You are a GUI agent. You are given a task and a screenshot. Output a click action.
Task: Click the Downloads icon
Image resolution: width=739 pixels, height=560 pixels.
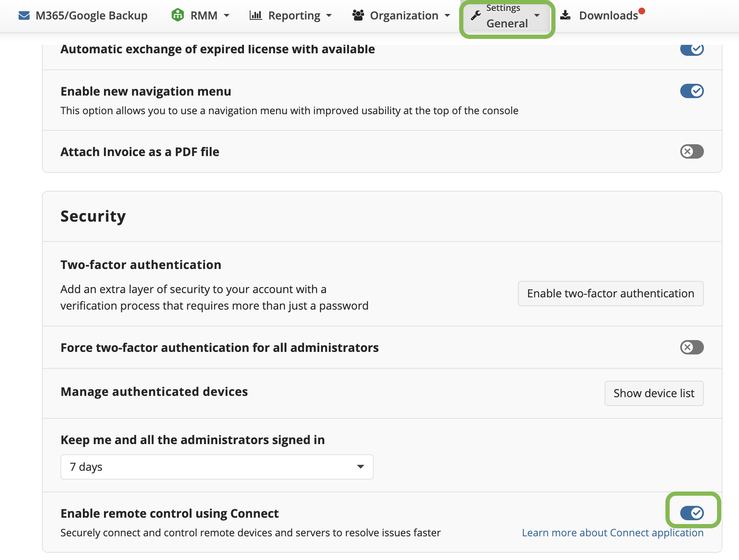click(x=565, y=15)
